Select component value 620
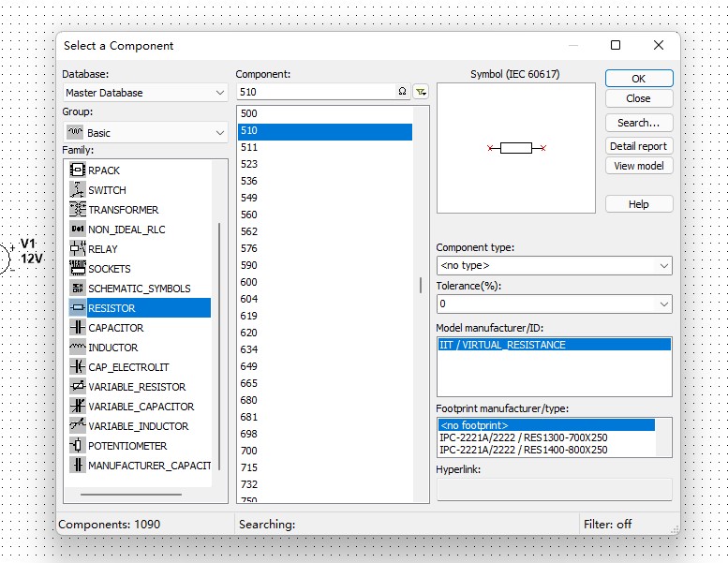Screen dimensions: 728x563 (x=324, y=333)
